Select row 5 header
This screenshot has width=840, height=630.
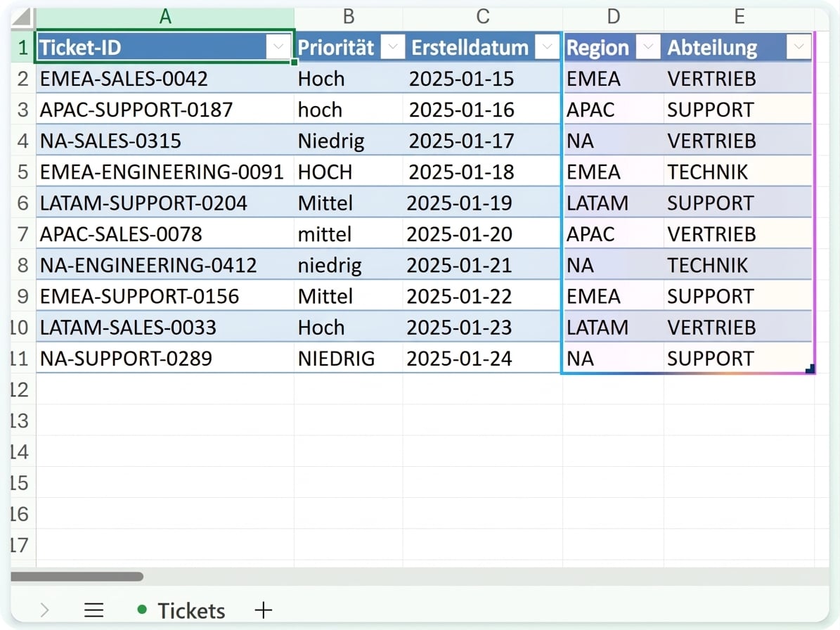pos(23,172)
